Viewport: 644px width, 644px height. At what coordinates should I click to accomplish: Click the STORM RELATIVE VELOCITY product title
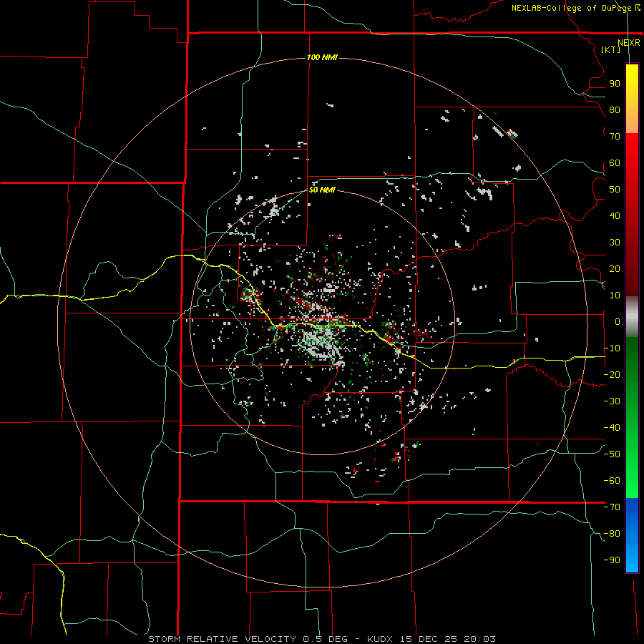click(222, 639)
